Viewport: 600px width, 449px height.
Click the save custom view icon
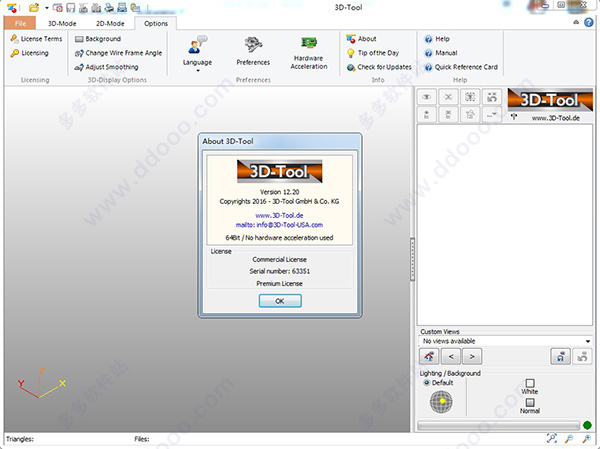point(561,357)
